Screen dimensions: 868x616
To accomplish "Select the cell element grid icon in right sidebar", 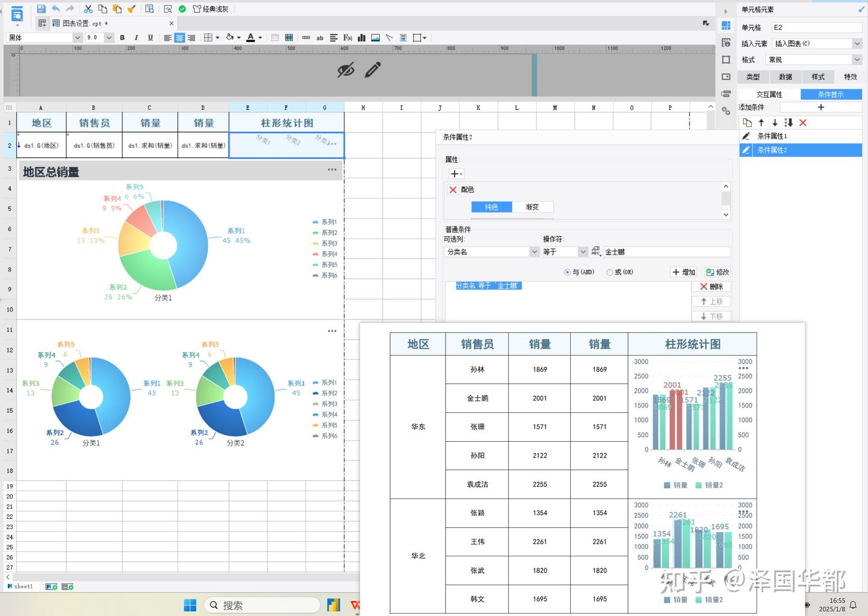I will click(x=726, y=27).
